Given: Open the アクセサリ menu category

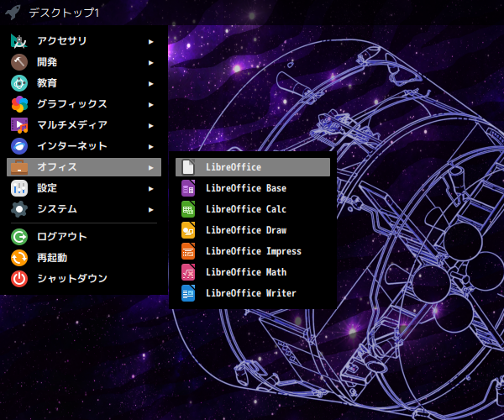Looking at the screenshot, I should pos(84,41).
